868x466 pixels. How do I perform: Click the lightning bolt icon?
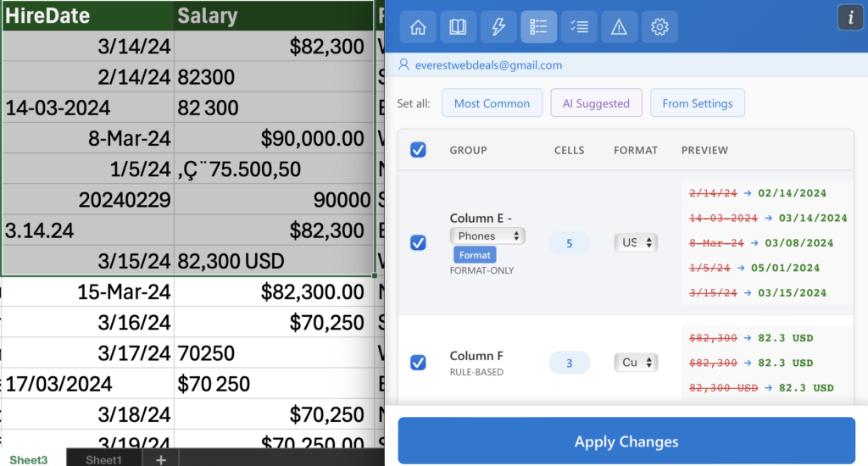point(498,27)
